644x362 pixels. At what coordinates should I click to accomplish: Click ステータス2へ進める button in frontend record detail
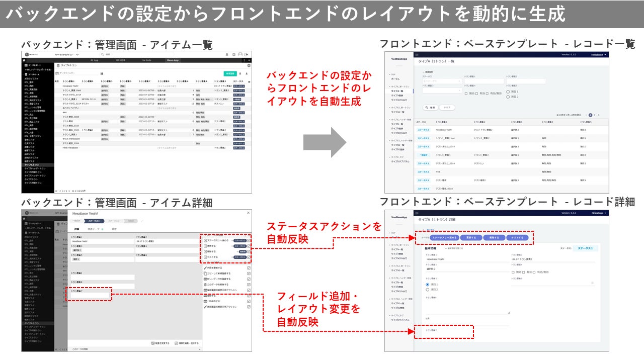(x=444, y=237)
